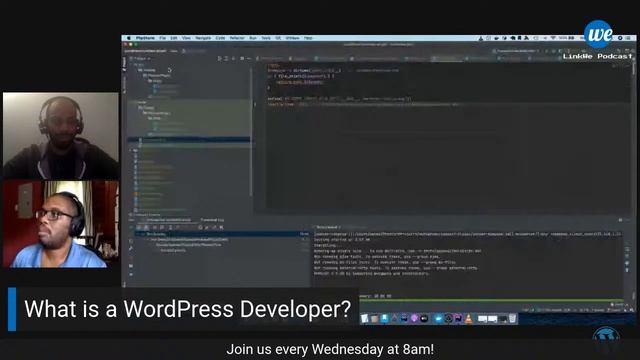Toggle Show Passed tests filter in Run toolbar
Viewport: 640px width, 360px height.
(x=139, y=227)
